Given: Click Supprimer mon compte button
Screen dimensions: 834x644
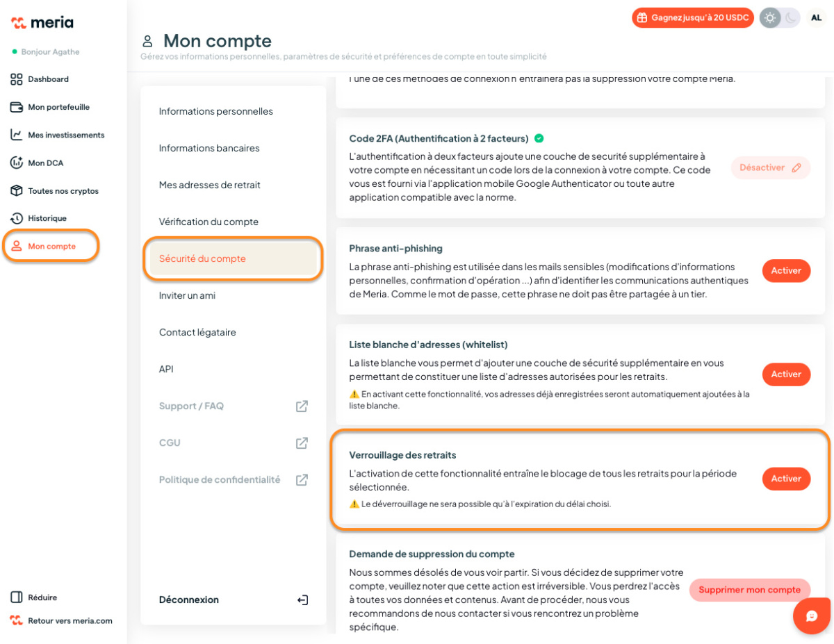Looking at the screenshot, I should pyautogui.click(x=749, y=590).
